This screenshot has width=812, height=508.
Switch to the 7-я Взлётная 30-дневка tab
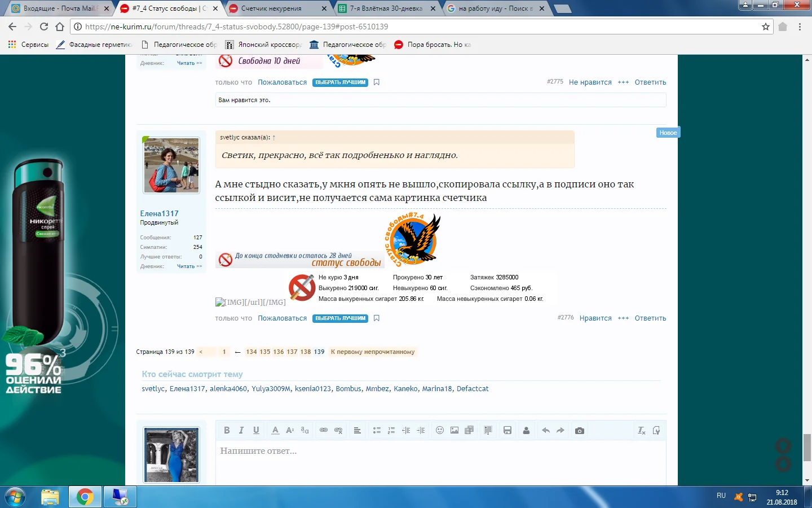pos(387,8)
